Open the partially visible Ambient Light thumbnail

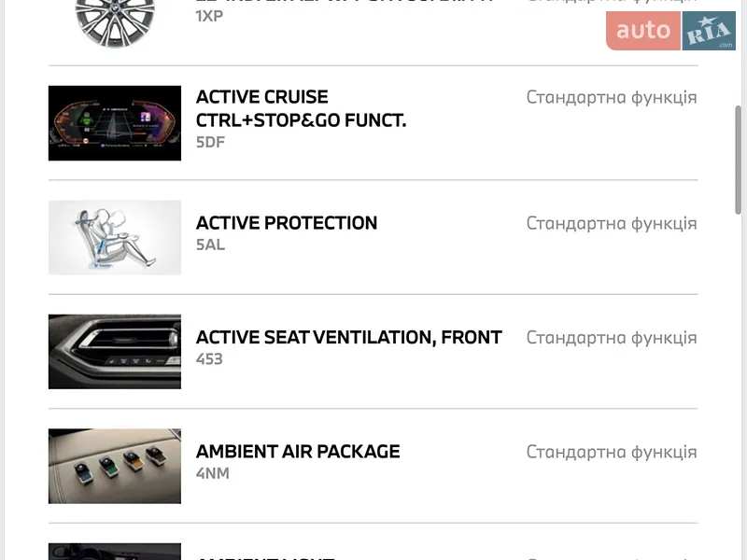tap(115, 552)
